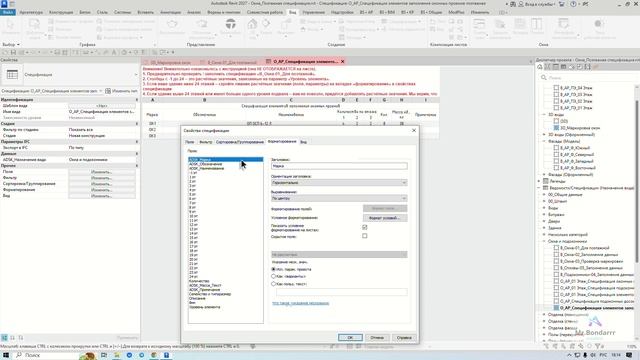Image resolution: width=640 pixels, height=360 pixels.
Task: Switch to the Фильтр tab in dialog
Action: [x=206, y=142]
